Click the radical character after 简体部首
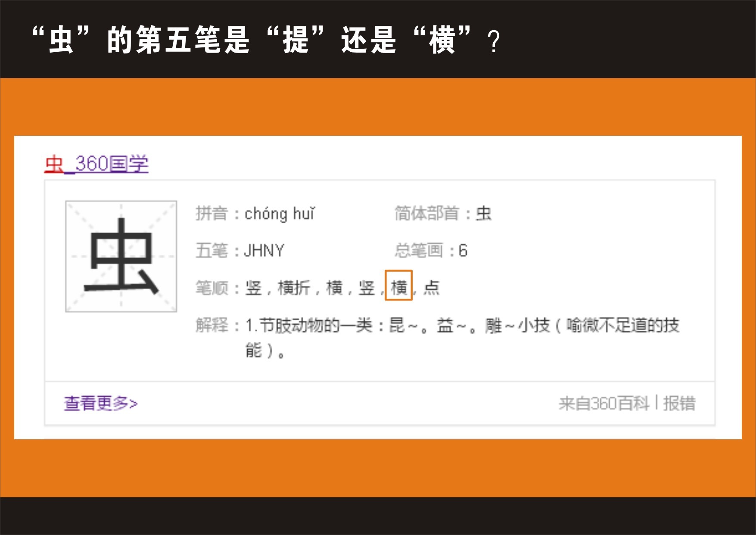The image size is (756, 535). (483, 214)
